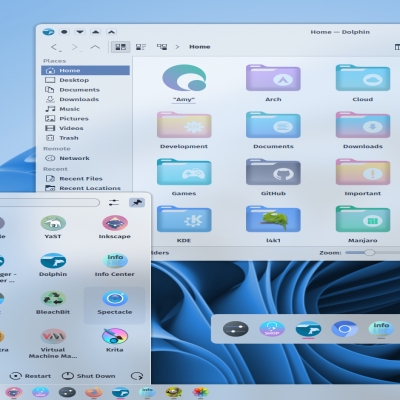Viewport: 400px width, 400px height.
Task: Open the Important folder
Action: pyautogui.click(x=363, y=172)
